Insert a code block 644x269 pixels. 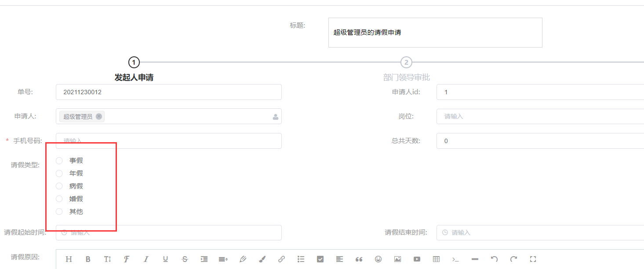[455, 259]
